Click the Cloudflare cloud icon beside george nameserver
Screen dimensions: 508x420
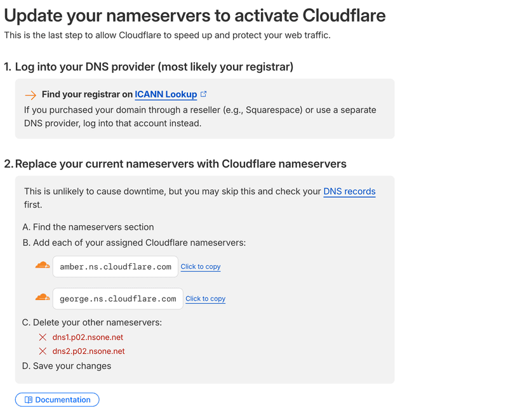(x=43, y=297)
